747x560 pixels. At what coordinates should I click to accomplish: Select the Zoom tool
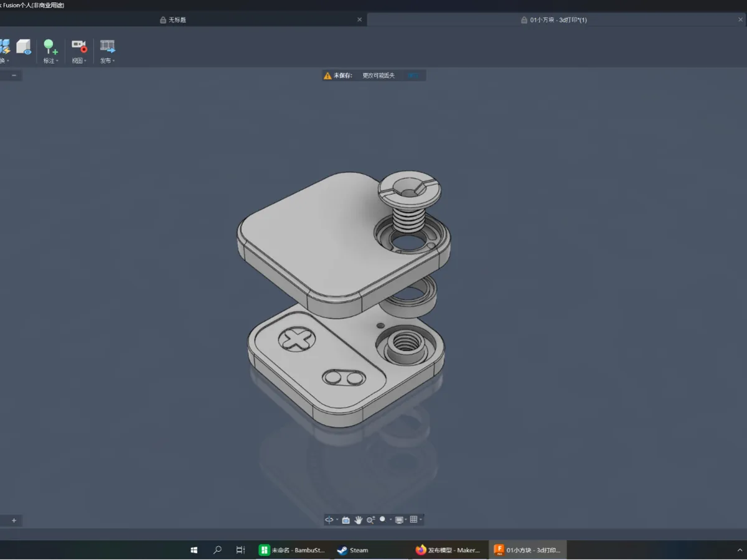[x=370, y=520]
